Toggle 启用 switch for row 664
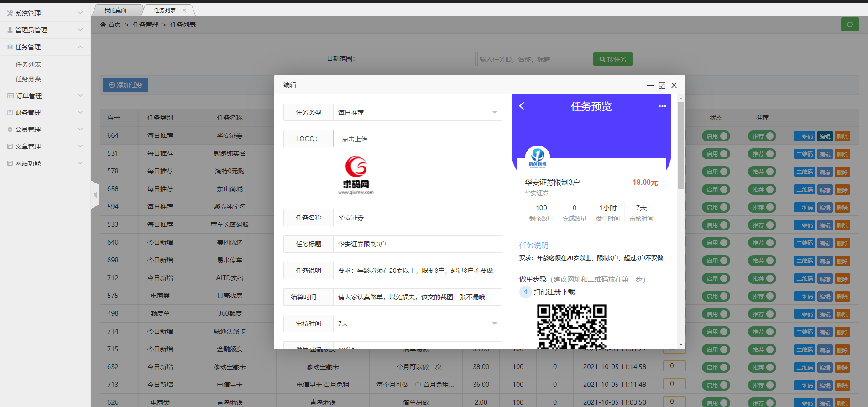Viewport: 868px width, 407px height. coord(716,136)
